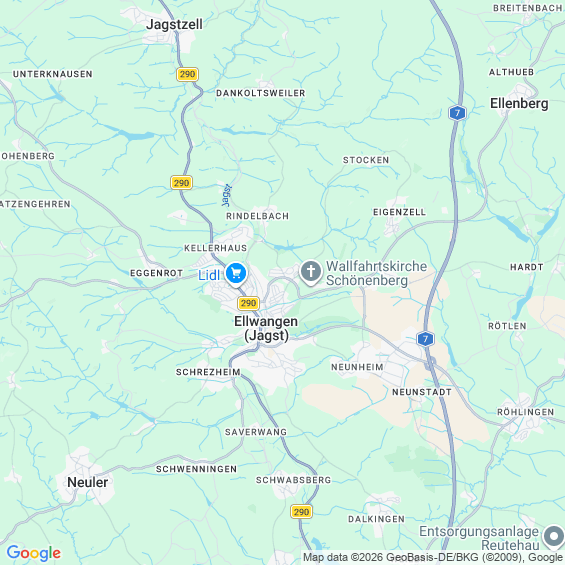This screenshot has height=565, width=565.
Task: Open the Entsorgungsanlage Reutehau location pin
Action: pos(555,538)
